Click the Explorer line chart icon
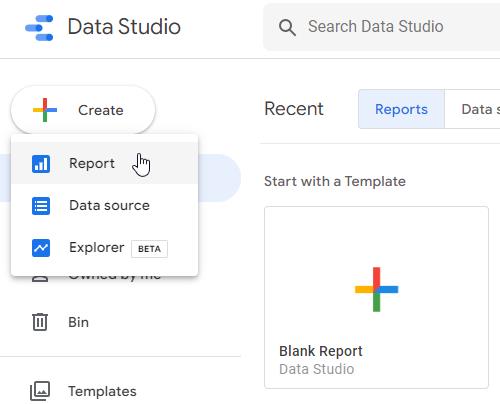500x404 pixels. click(41, 248)
